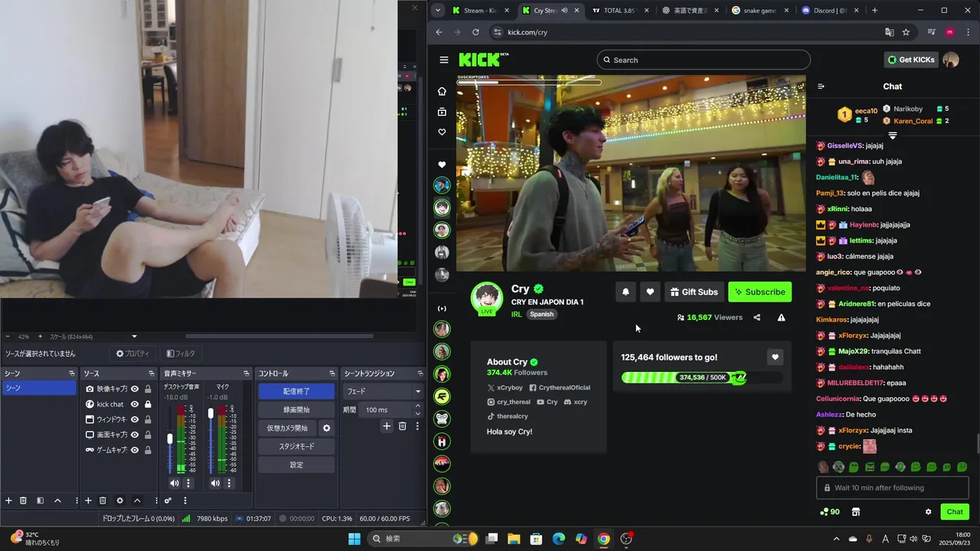Open OBS virtual camera settings gear
This screenshot has width=980, height=551.
[x=326, y=429]
